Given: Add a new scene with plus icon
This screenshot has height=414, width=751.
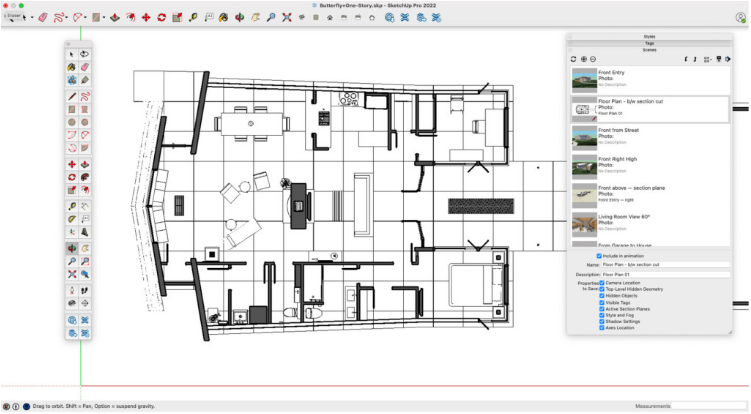Looking at the screenshot, I should [584, 59].
